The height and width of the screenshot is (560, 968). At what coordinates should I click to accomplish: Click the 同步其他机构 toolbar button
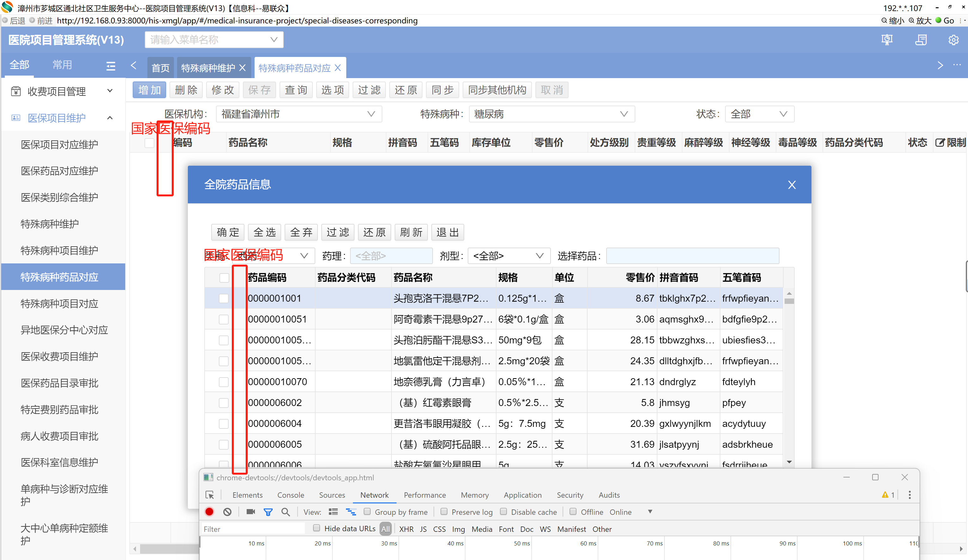(x=497, y=90)
